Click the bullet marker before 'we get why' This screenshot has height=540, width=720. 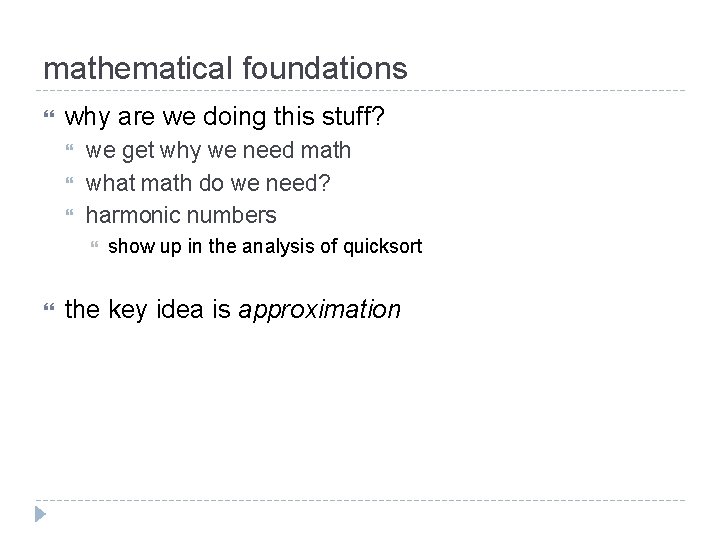(x=69, y=151)
